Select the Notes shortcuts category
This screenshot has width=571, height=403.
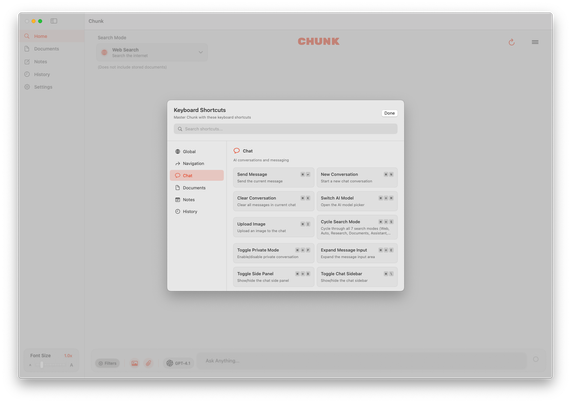point(197,199)
